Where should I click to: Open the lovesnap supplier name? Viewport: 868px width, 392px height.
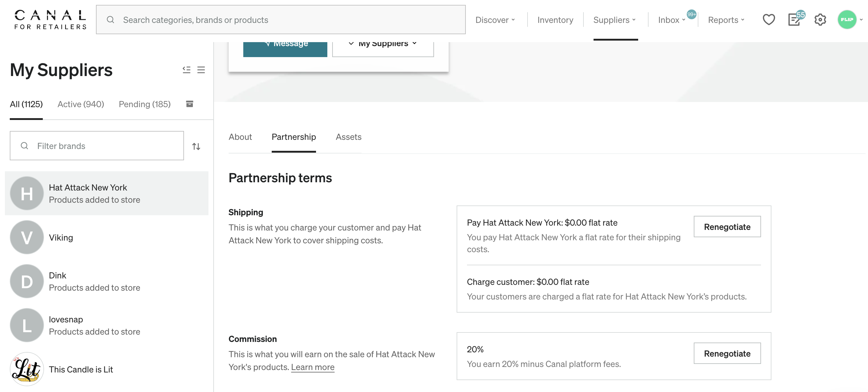pos(66,319)
